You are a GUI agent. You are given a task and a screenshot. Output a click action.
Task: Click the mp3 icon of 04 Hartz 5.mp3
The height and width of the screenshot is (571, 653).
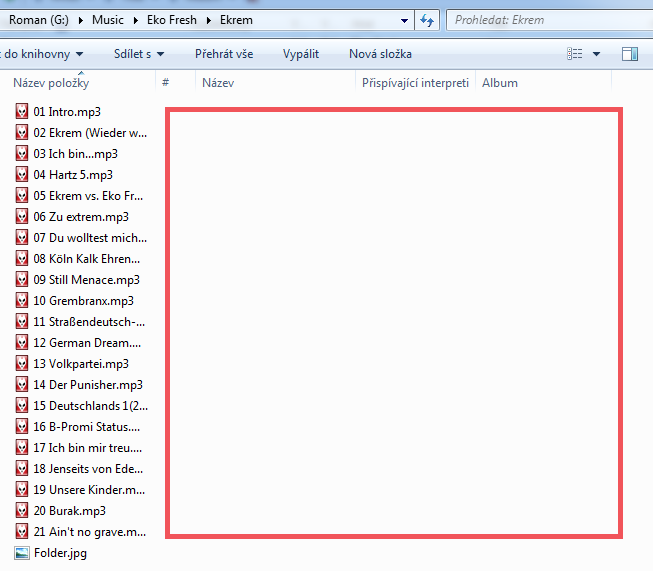22,175
